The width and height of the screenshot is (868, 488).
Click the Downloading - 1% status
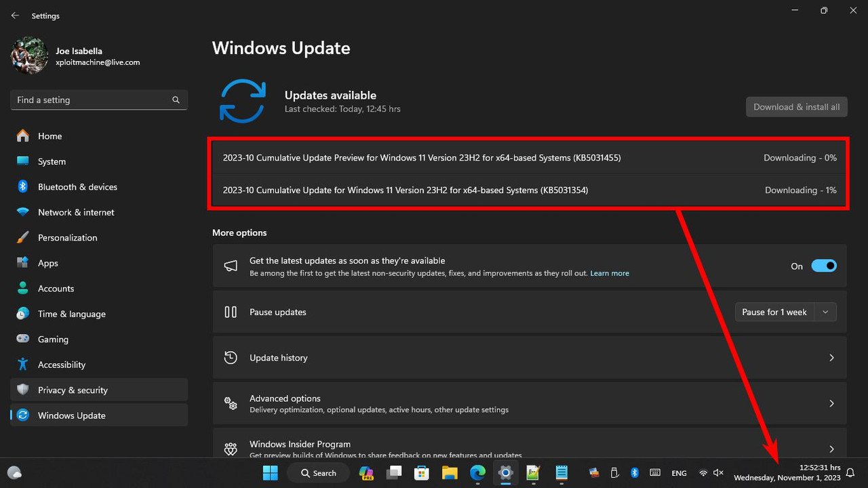click(x=801, y=190)
